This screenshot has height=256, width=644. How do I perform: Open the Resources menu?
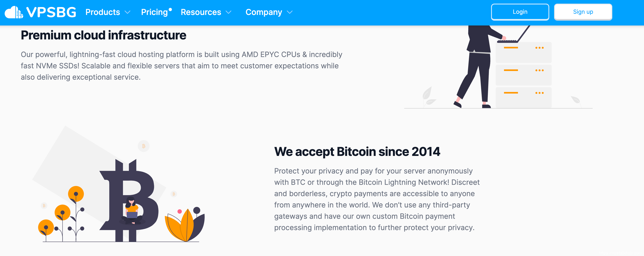coord(201,12)
